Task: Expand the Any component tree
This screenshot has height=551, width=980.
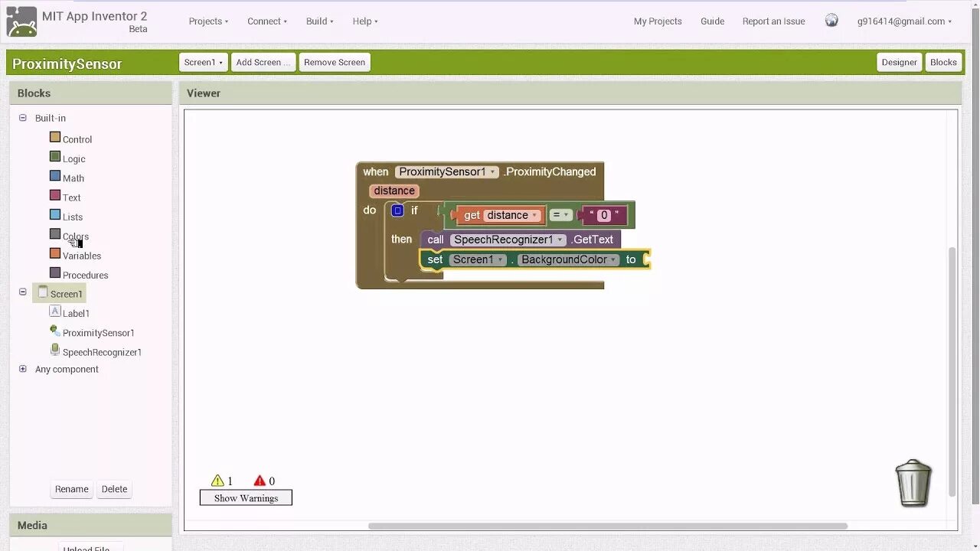Action: pos(23,369)
